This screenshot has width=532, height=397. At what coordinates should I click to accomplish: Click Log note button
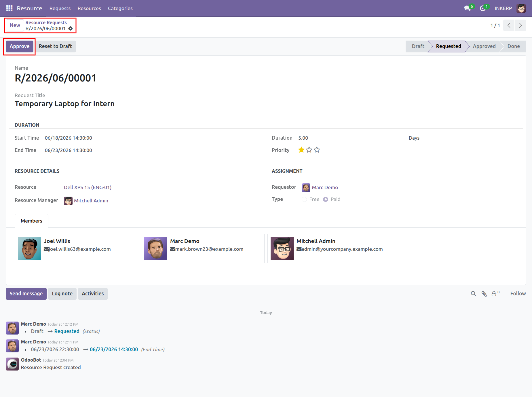tap(62, 294)
